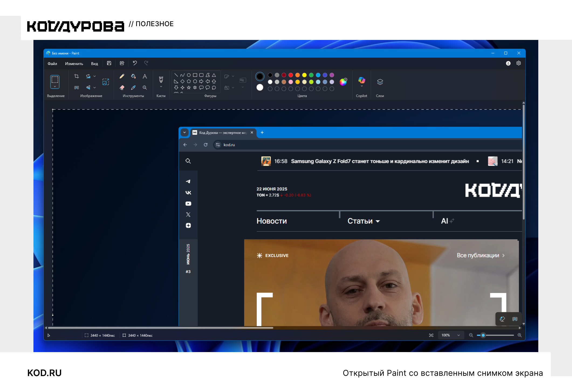Click the Copilot icon
Viewport: 572px width, 392px height.
click(x=362, y=80)
